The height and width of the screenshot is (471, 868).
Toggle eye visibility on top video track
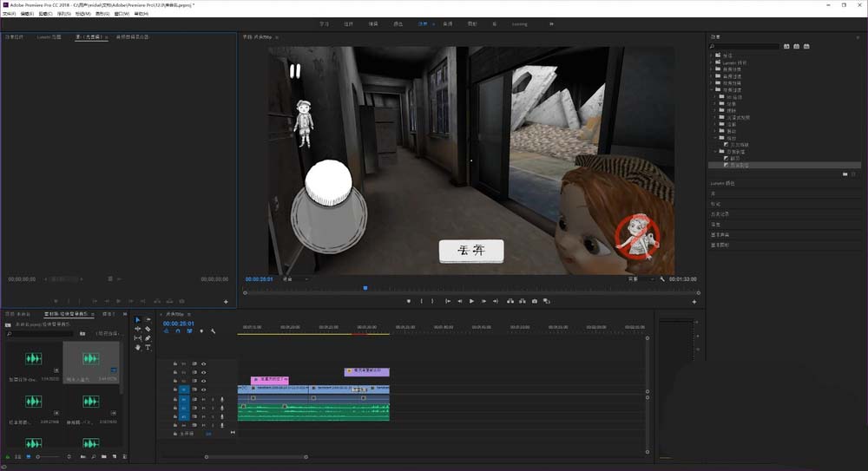coord(204,363)
